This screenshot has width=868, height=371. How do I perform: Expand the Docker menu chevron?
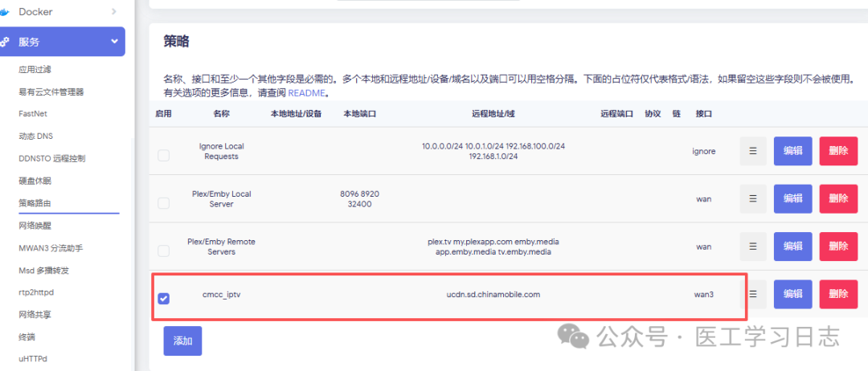pyautogui.click(x=113, y=12)
